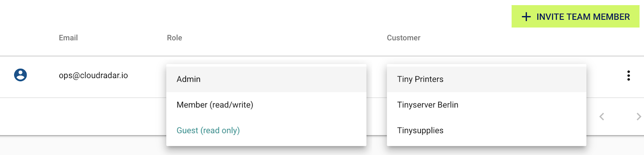Click the user avatar icon
This screenshot has width=644, height=155.
(x=21, y=75)
